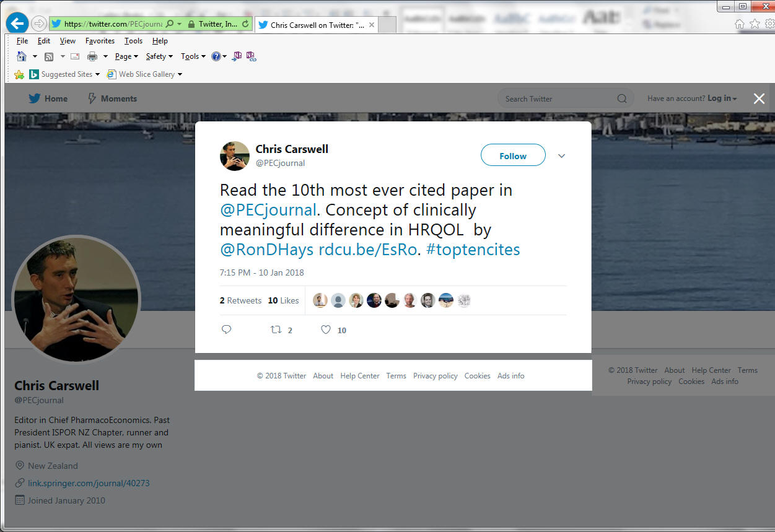775x532 pixels.
Task: Refresh the page using the reload icon
Action: (x=245, y=24)
